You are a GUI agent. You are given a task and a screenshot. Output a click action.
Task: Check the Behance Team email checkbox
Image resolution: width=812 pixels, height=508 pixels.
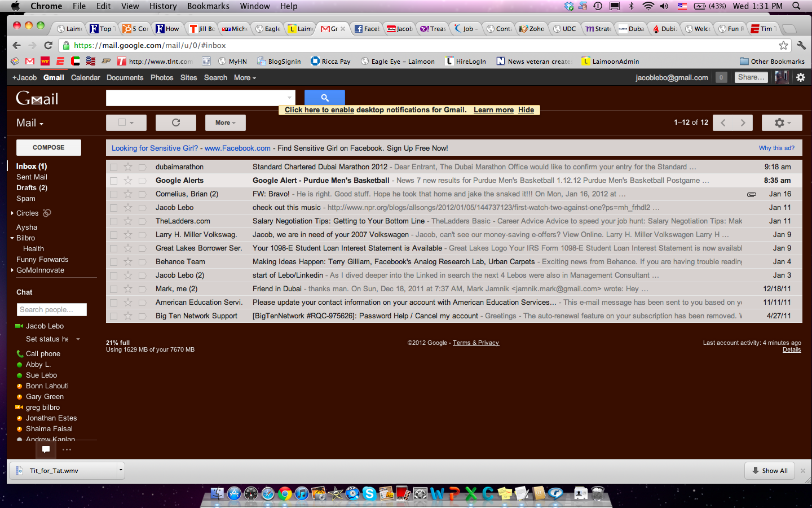point(114,262)
